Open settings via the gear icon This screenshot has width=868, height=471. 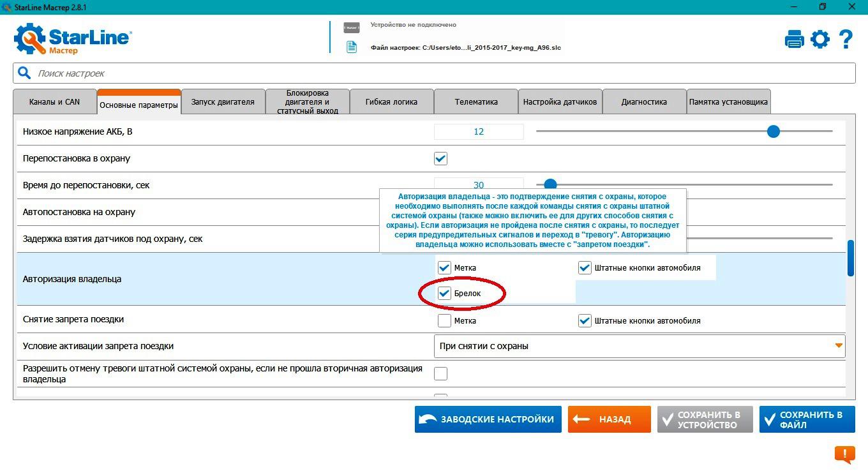[x=819, y=40]
